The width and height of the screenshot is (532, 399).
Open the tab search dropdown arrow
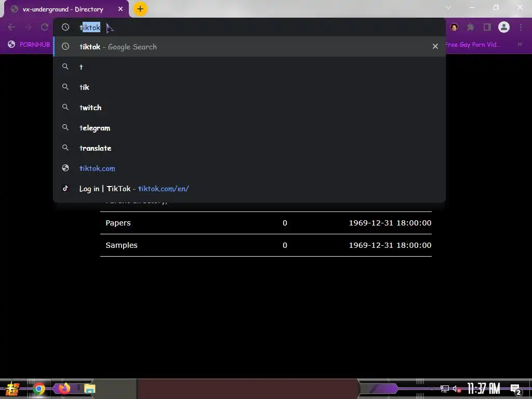(x=448, y=7)
